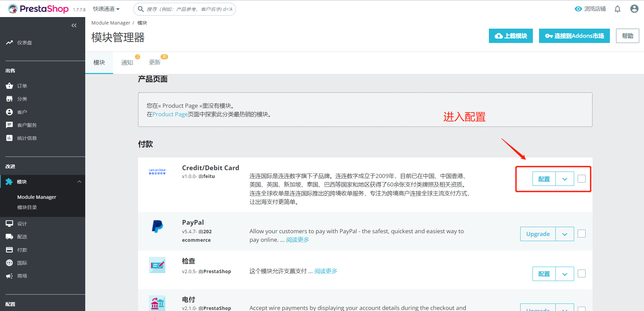The image size is (644, 311).
Task: Open the Product Page link
Action: point(170,114)
